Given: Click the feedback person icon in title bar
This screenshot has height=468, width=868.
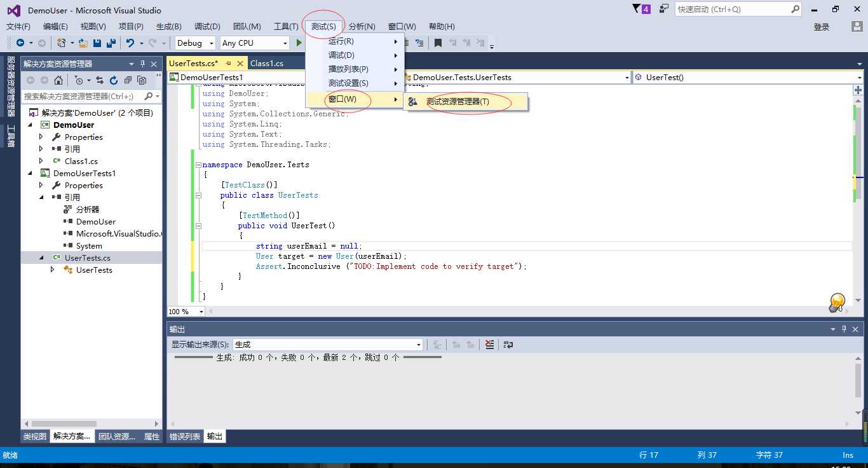Looking at the screenshot, I should click(663, 9).
